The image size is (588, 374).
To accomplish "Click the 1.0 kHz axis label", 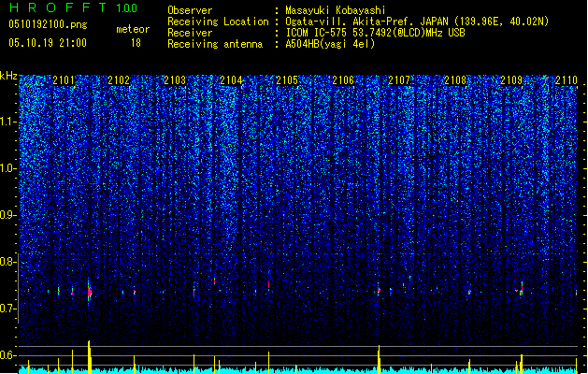I will point(8,168).
